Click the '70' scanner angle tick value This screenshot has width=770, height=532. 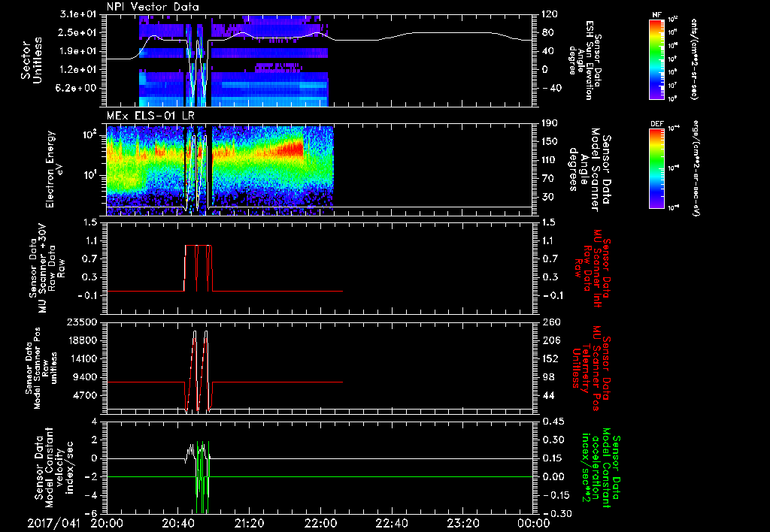coord(547,179)
